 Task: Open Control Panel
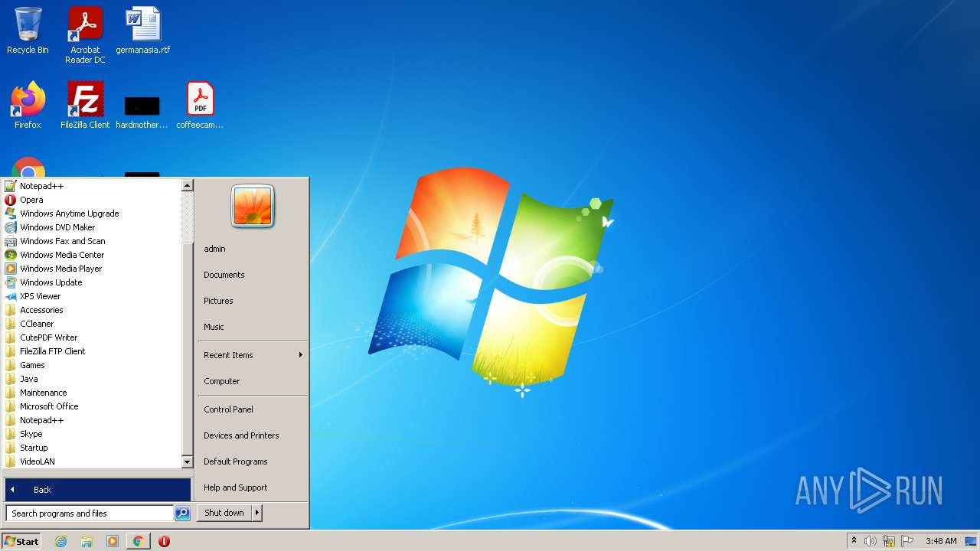tap(253, 409)
